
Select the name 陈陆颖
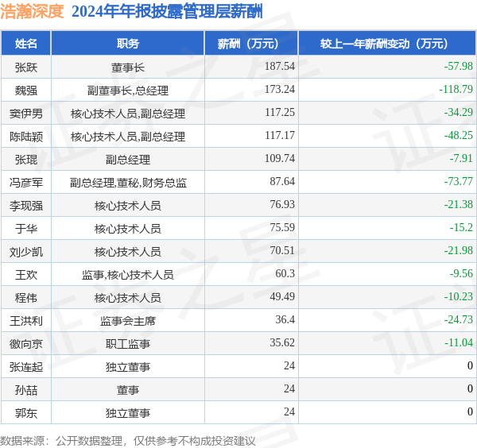coord(26,137)
